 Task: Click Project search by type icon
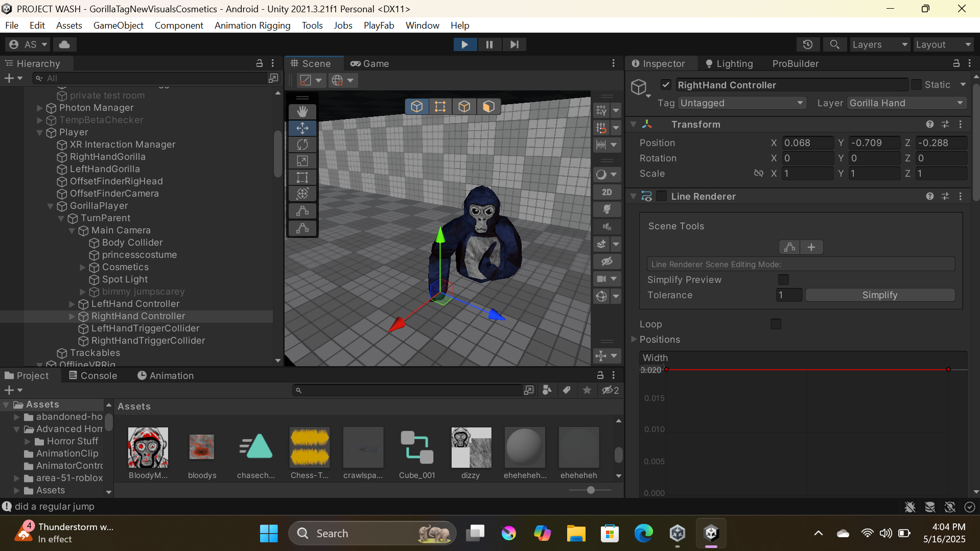547,390
